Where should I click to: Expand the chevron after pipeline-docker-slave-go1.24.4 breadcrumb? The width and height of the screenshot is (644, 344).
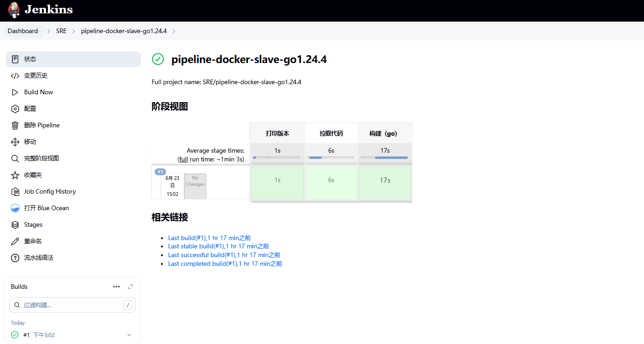click(x=173, y=31)
